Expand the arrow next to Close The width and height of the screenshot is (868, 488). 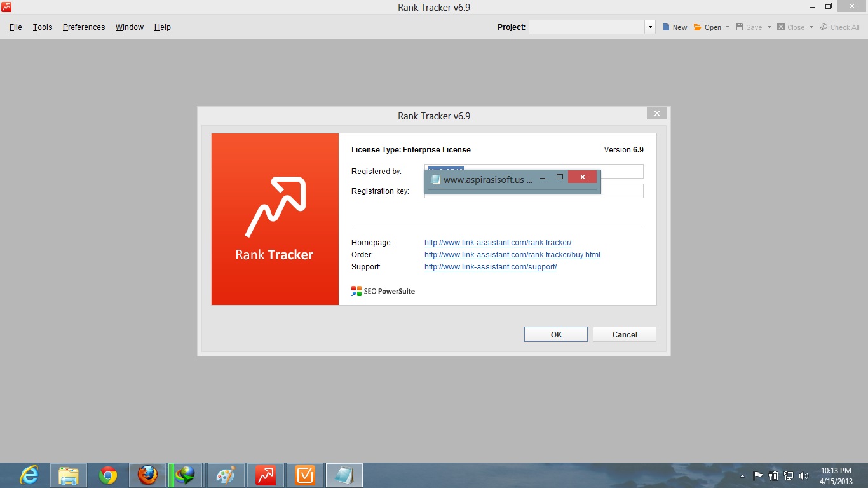811,27
